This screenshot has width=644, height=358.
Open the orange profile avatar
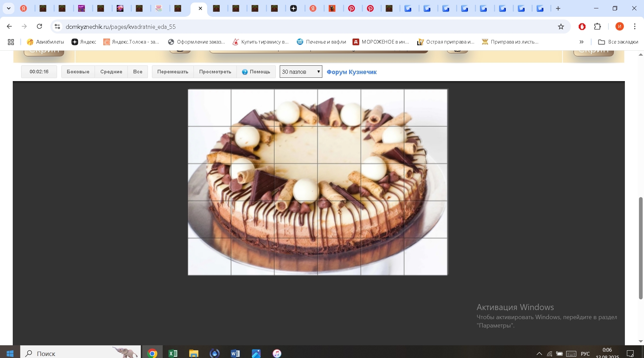(x=620, y=26)
